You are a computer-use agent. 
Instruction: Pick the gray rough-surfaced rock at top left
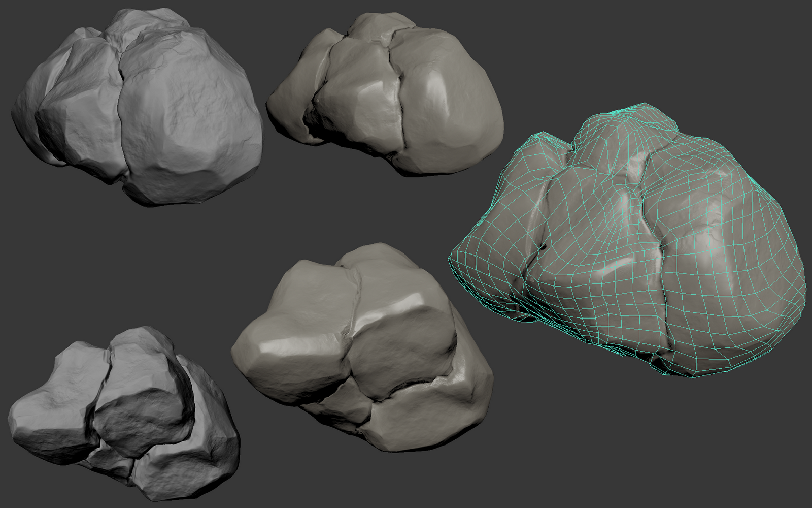pos(137,108)
